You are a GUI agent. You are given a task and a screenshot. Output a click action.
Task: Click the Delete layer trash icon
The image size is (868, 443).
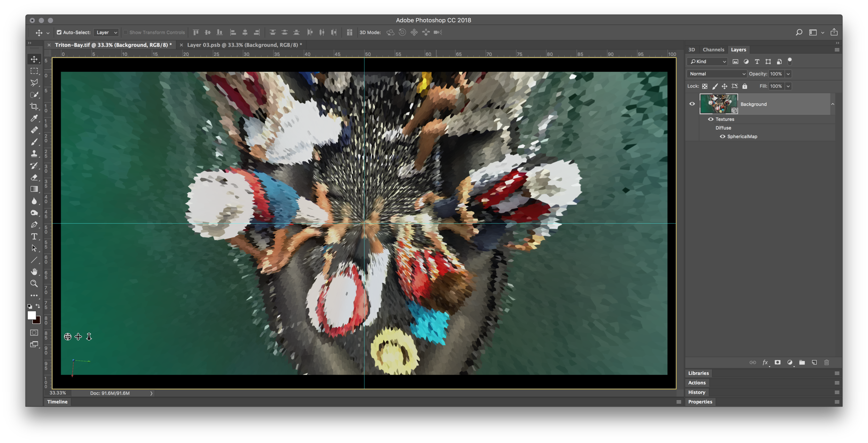click(x=827, y=363)
